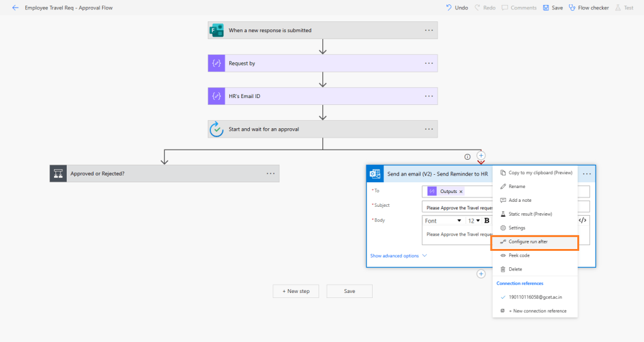Click the condition icon on 'Approved or Rejected?'

tap(58, 174)
